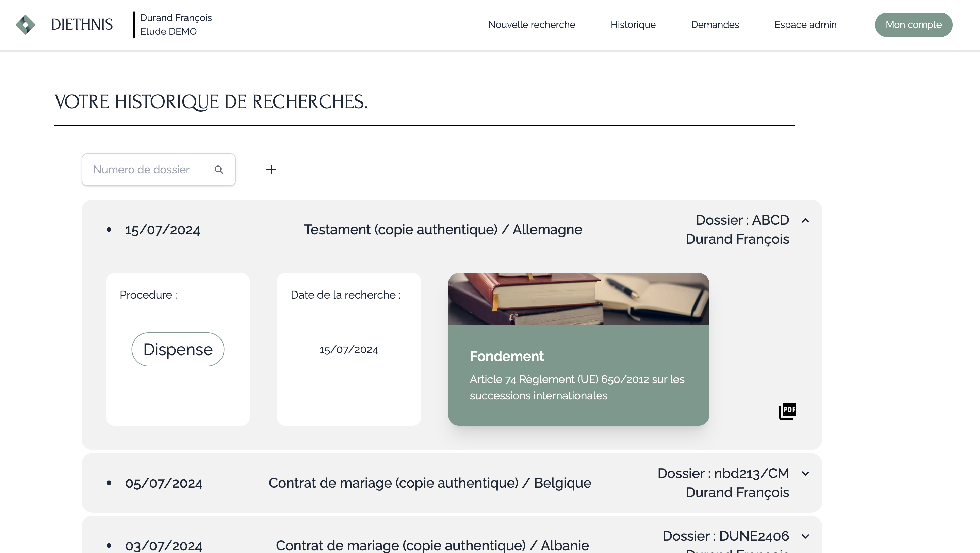
Task: Open Espace admin section
Action: pos(805,25)
